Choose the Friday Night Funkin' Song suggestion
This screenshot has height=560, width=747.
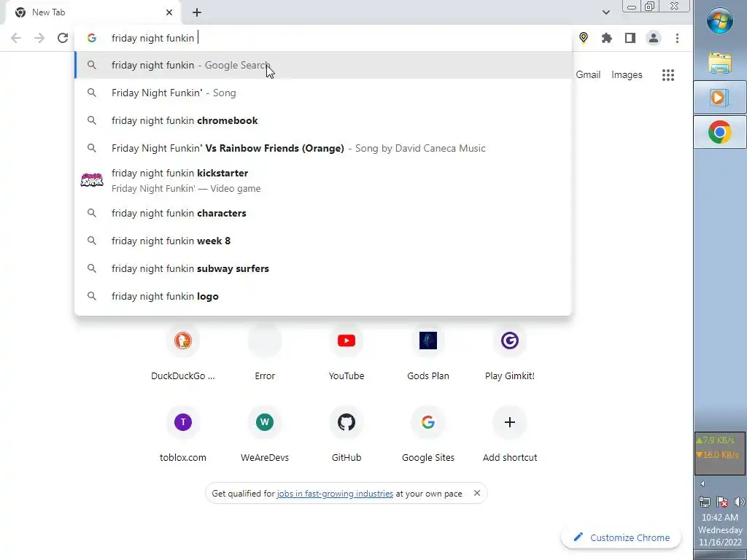(323, 93)
